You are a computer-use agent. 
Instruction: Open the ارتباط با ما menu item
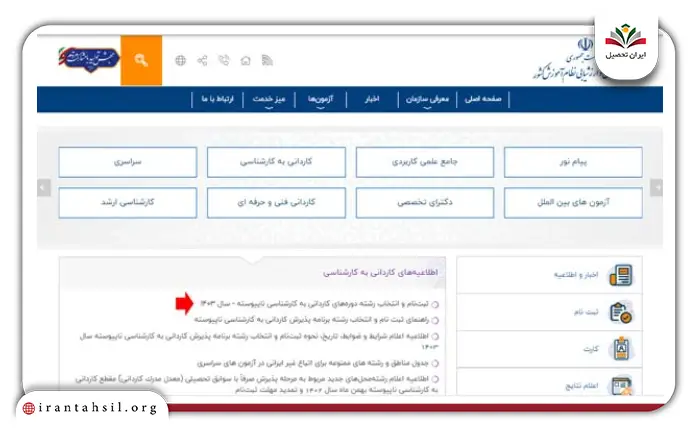(x=217, y=99)
